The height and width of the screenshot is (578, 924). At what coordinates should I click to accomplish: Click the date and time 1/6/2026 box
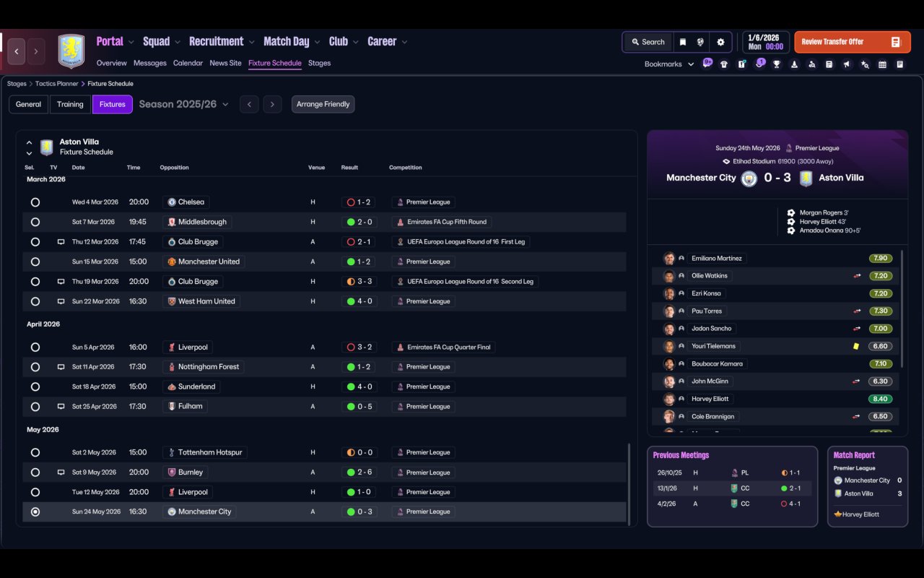765,42
